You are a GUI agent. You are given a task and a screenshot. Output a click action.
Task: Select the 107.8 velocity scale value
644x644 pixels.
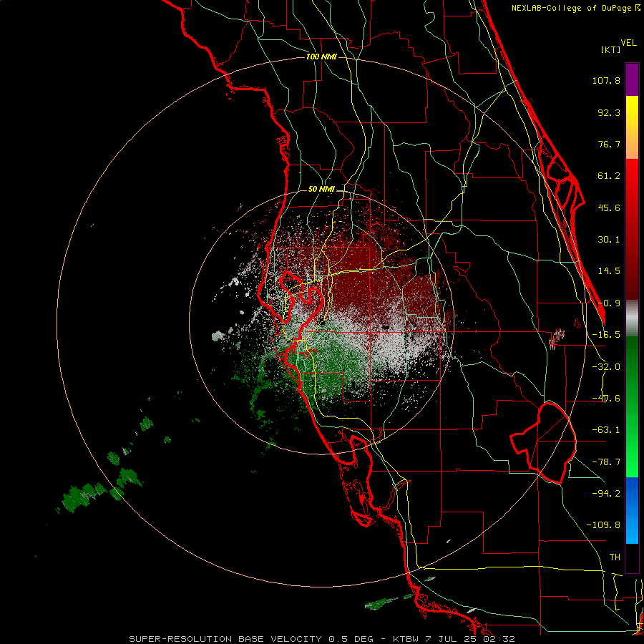(606, 80)
